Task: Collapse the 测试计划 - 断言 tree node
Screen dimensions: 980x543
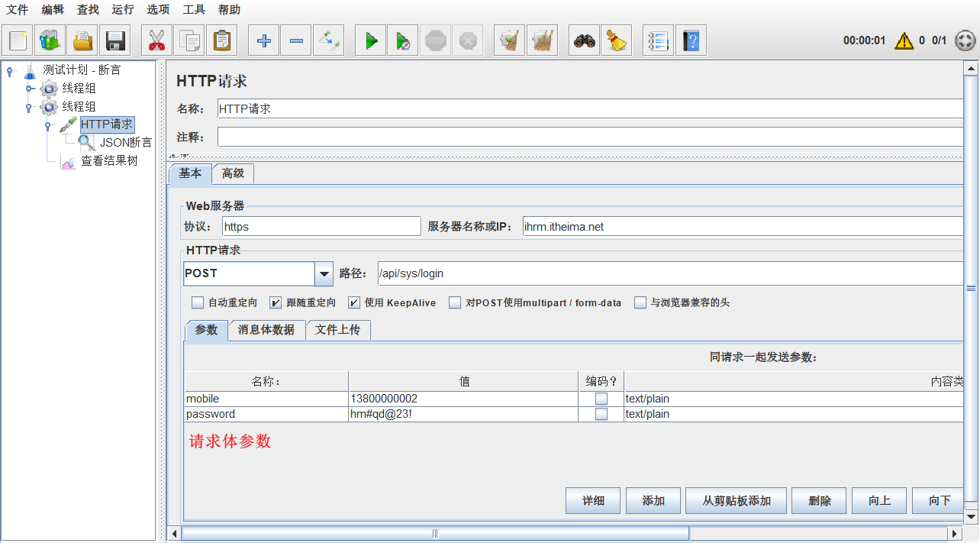Action: pos(10,71)
